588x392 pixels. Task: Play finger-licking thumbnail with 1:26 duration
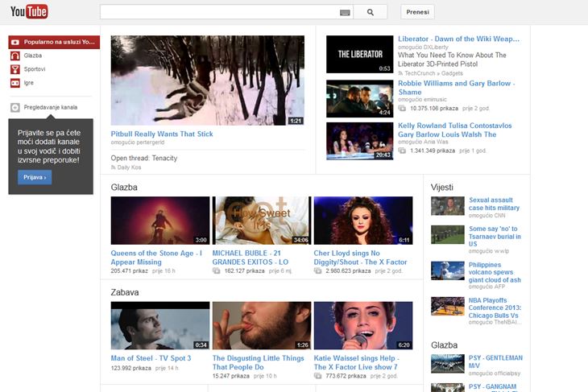click(262, 325)
